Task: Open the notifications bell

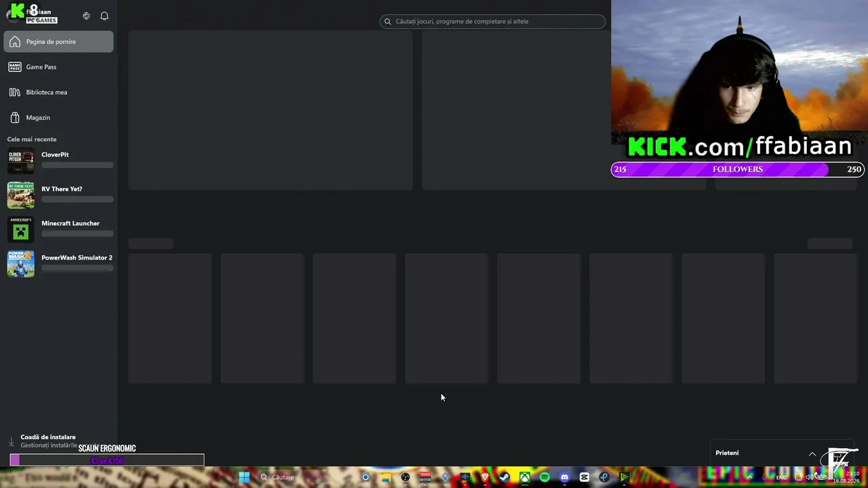Action: 104,16
